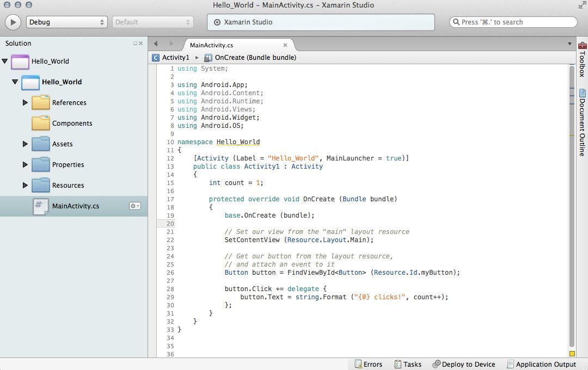Click the Application Output icon

coord(510,364)
